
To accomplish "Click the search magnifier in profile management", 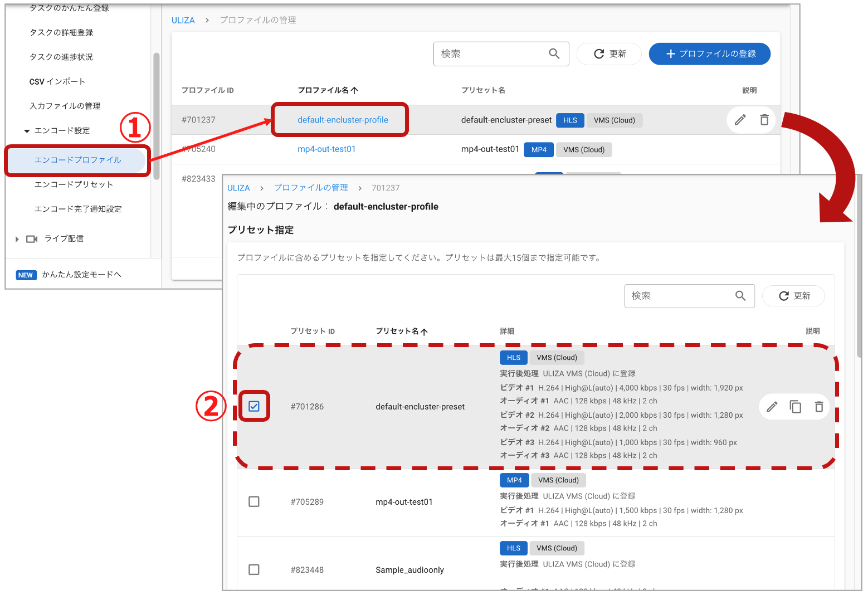I will (554, 53).
